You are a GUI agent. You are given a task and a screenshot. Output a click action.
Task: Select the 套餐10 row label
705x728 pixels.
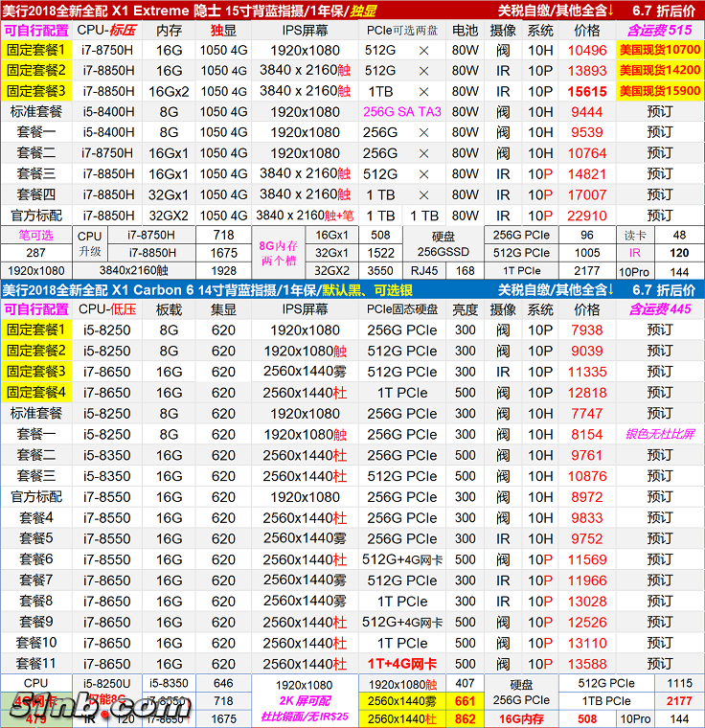[35, 643]
